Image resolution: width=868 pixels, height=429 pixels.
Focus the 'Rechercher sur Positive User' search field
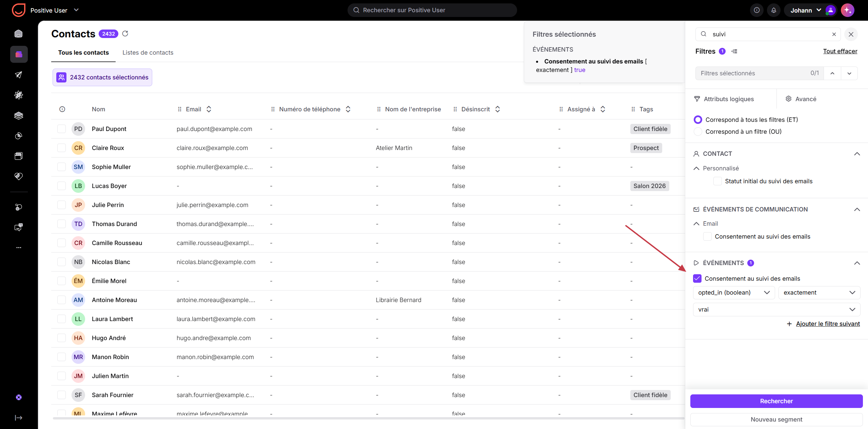(432, 10)
